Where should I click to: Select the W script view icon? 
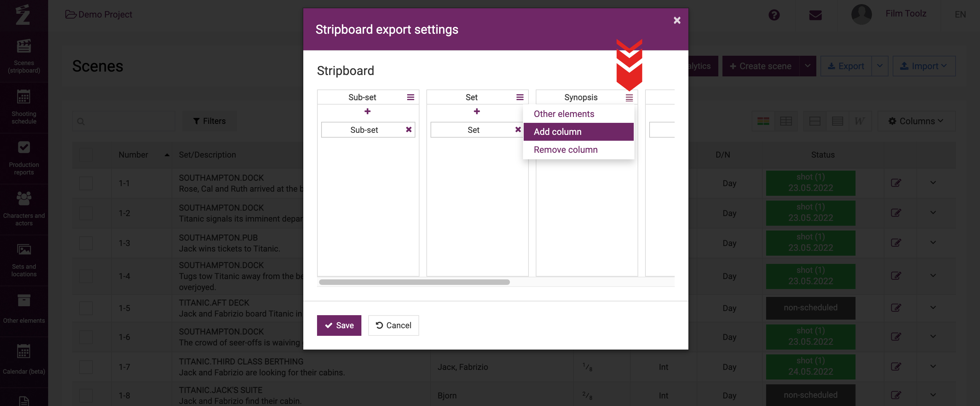860,121
